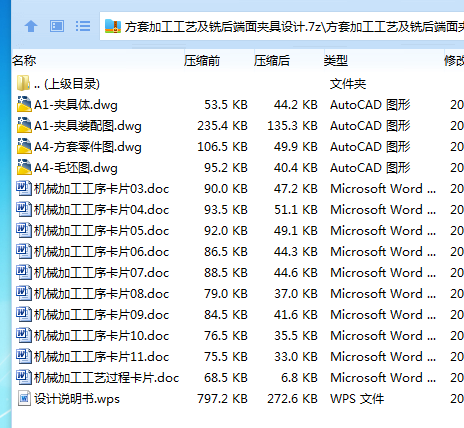Click AutoCAD 图形 type of A4-毛坯图.dwg
Screen dimensions: 464x428
tap(370, 168)
